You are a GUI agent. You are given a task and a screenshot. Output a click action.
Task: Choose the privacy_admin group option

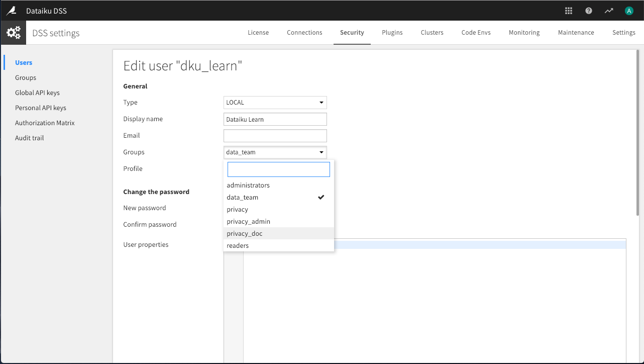click(279, 222)
